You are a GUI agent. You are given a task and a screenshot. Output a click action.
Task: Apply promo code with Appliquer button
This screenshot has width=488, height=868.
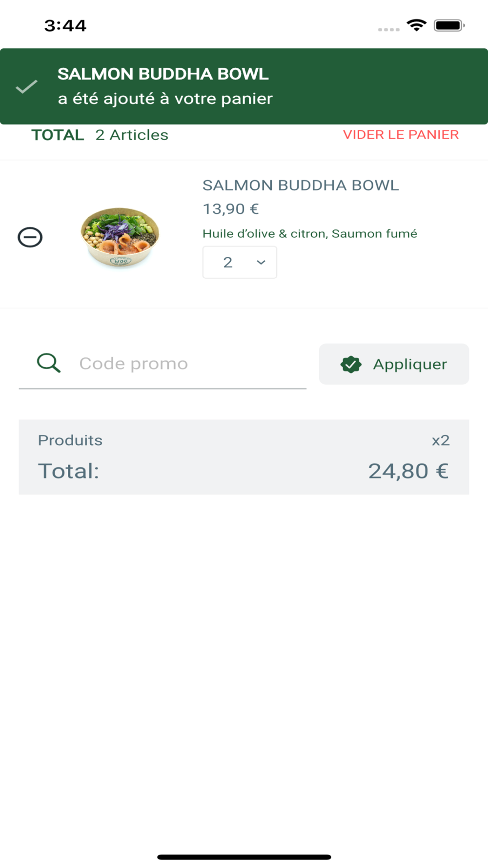394,364
